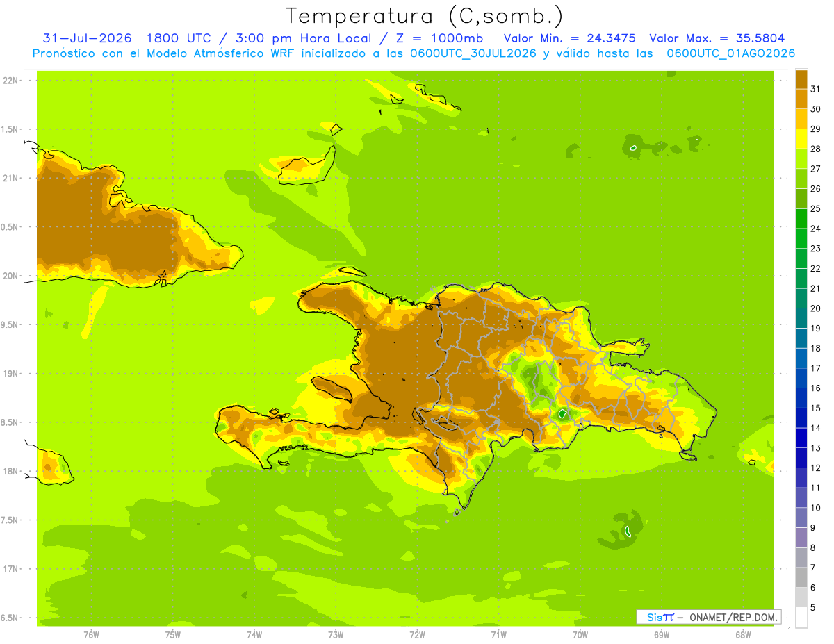Click the colorbar label "31"
The width and height of the screenshot is (834, 644).
pos(815,89)
